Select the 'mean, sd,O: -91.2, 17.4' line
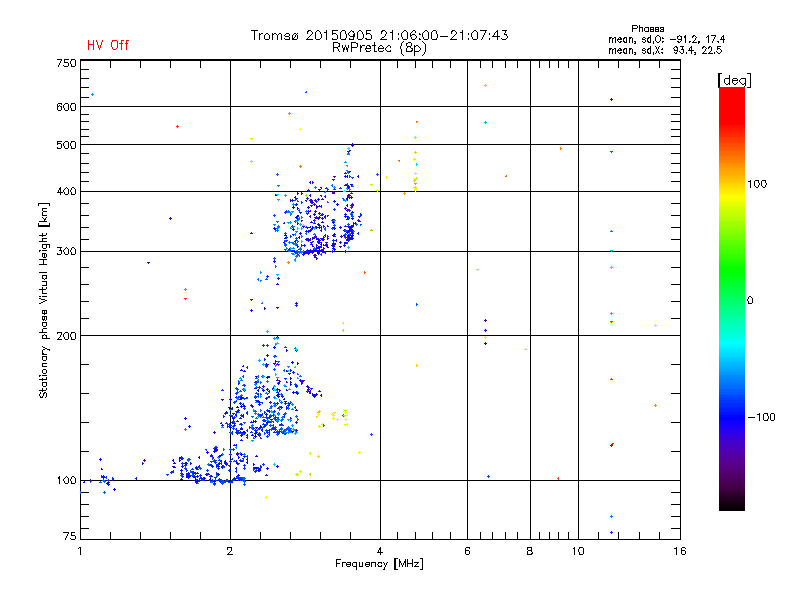The image size is (800, 600). coord(666,39)
